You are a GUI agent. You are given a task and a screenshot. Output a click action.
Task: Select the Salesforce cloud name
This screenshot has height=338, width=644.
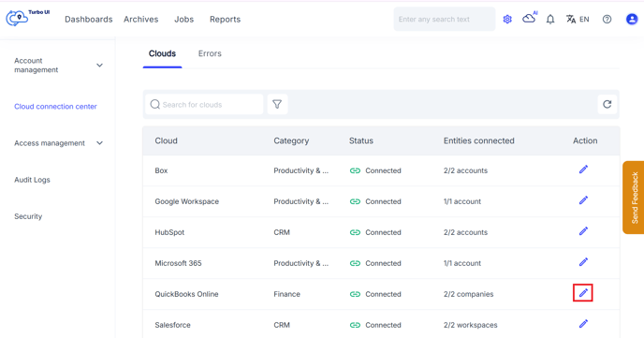click(x=172, y=325)
